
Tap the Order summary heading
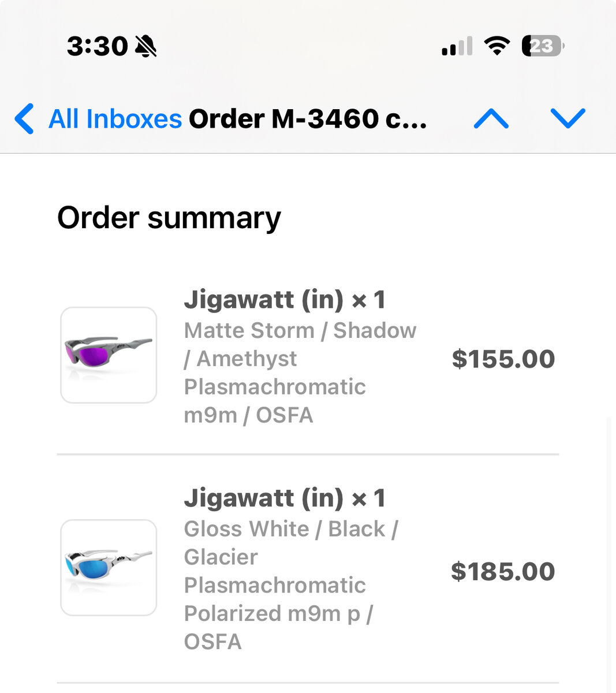click(x=169, y=218)
